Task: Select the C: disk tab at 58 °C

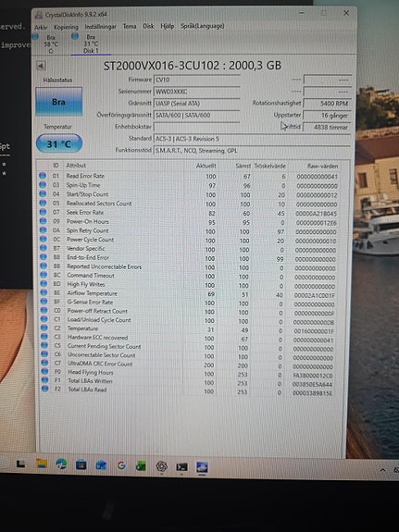Action: pos(50,43)
